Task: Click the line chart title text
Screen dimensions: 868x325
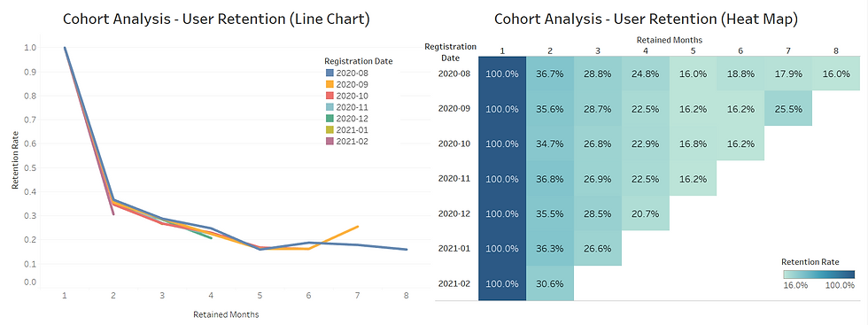Action: pyautogui.click(x=216, y=19)
